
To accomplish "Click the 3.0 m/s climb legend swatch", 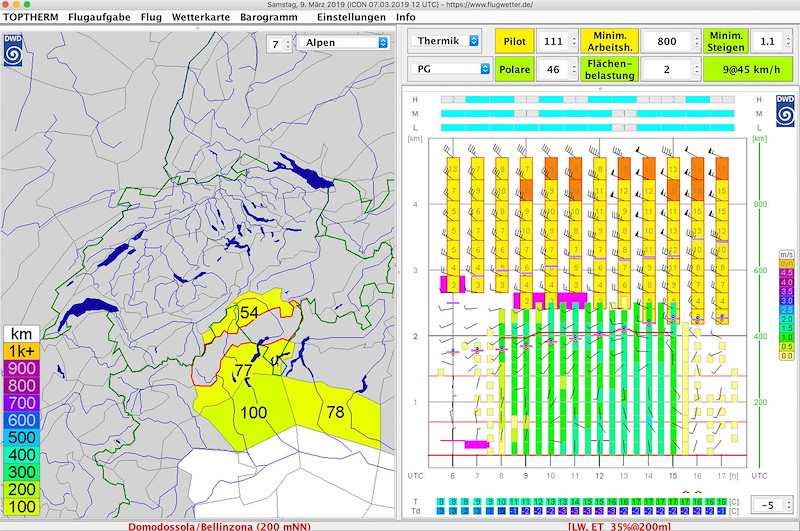I will [x=787, y=300].
